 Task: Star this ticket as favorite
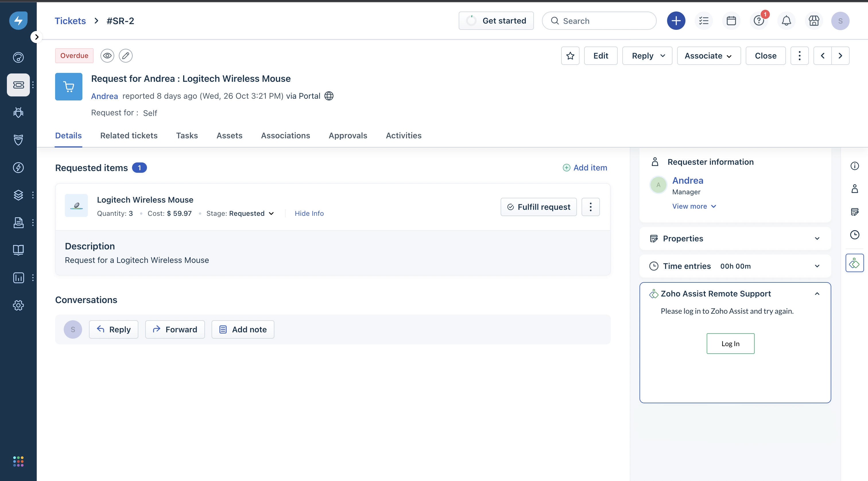[x=570, y=56]
